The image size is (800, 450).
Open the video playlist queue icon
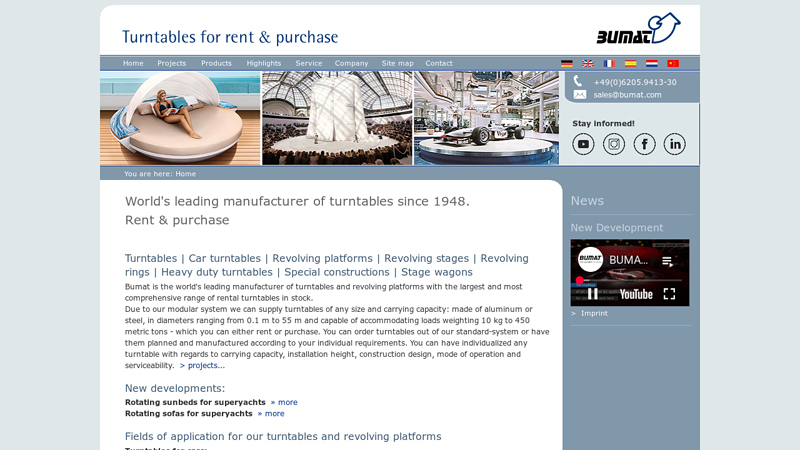(x=667, y=261)
